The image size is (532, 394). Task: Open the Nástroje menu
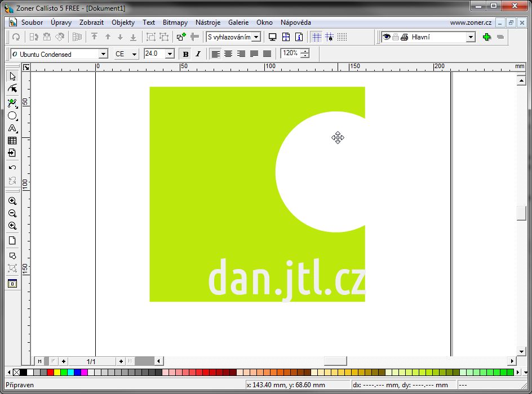[x=207, y=23]
